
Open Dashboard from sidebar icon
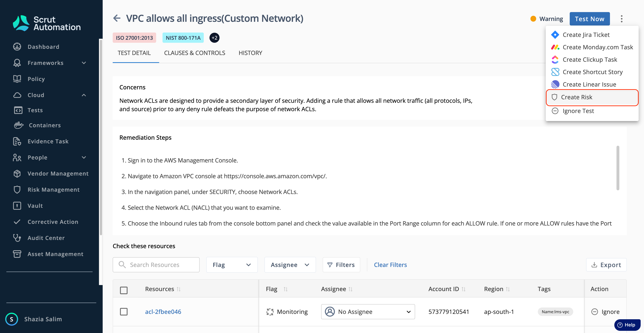[17, 47]
